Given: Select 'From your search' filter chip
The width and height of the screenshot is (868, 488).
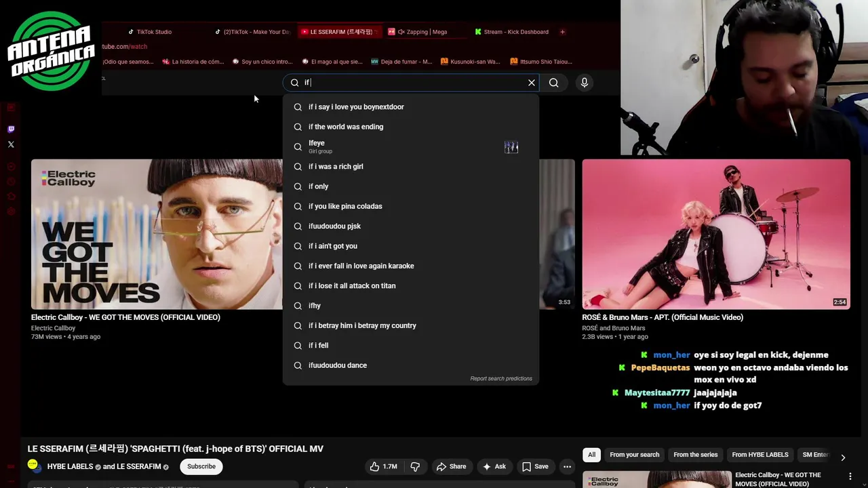Looking at the screenshot, I should (635, 455).
